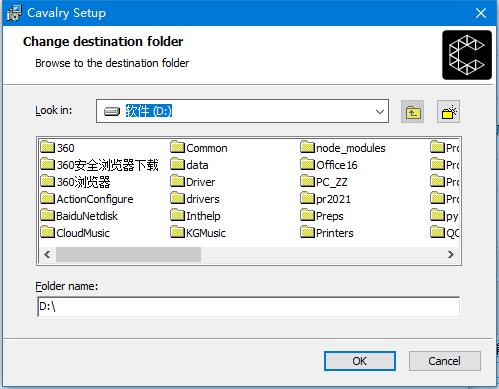Close the Cavalry Setup dialog

tap(481, 13)
